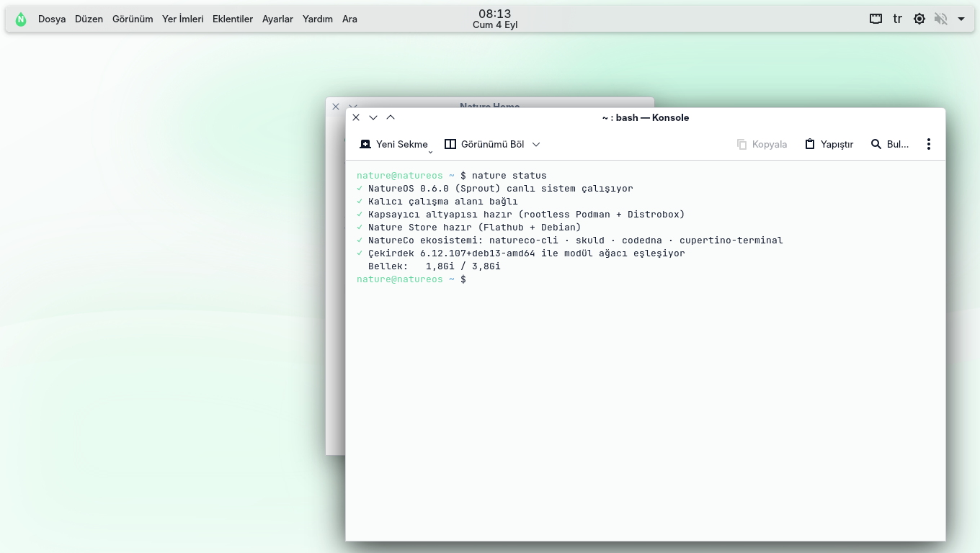Viewport: 980px width, 553px height.
Task: Click the Görünümü Böl split view button
Action: 484,144
